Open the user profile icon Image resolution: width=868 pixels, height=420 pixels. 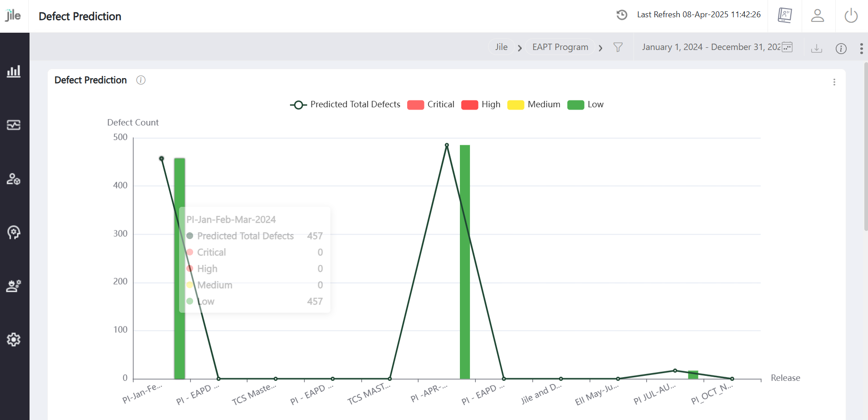(818, 15)
